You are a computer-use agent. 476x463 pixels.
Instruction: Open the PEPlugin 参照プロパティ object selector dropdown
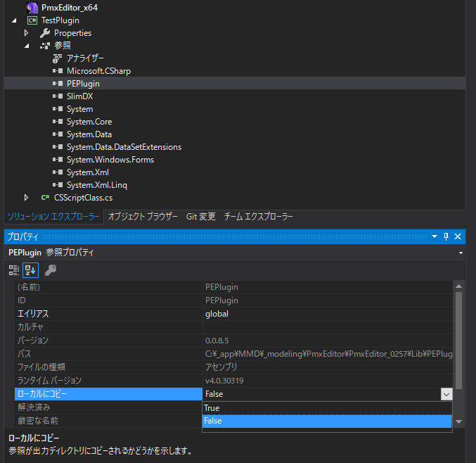tap(461, 253)
